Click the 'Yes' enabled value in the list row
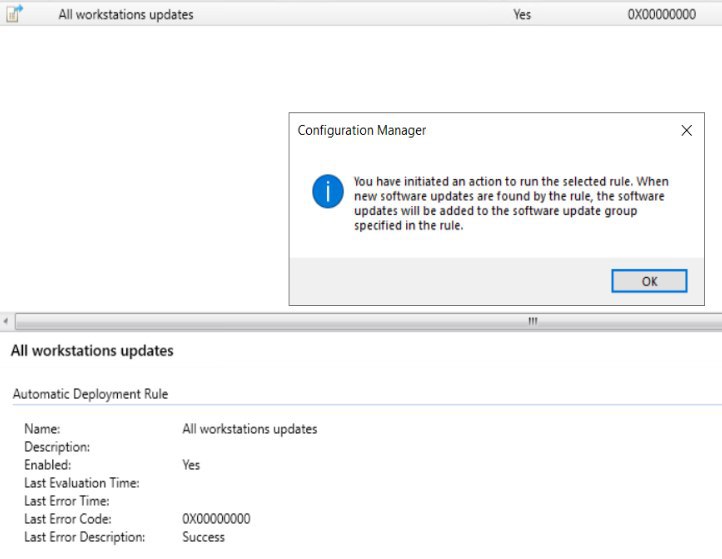Image resolution: width=722 pixels, height=559 pixels. coord(522,14)
